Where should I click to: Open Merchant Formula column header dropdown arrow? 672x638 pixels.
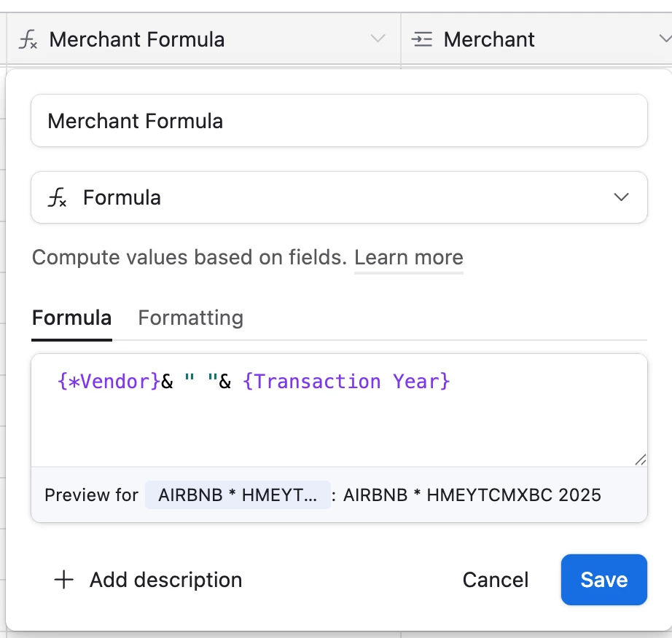(378, 39)
